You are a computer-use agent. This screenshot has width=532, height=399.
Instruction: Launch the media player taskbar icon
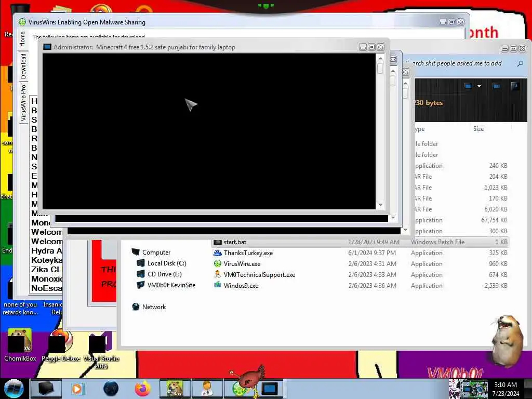click(77, 389)
